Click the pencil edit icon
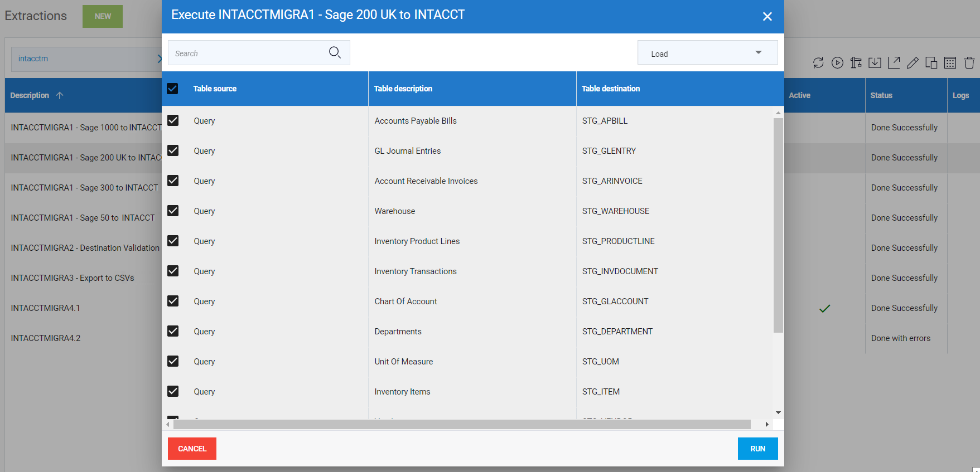The width and height of the screenshot is (980, 472). [x=913, y=63]
